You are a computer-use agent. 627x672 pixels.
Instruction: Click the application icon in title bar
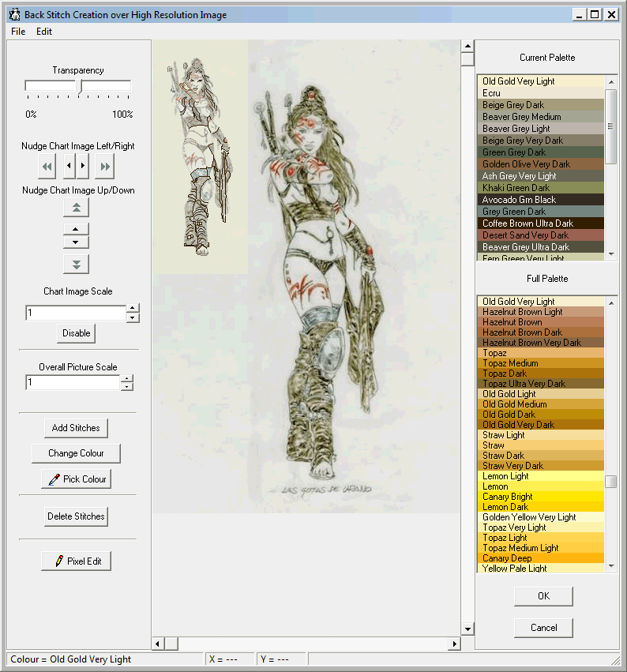coord(15,14)
